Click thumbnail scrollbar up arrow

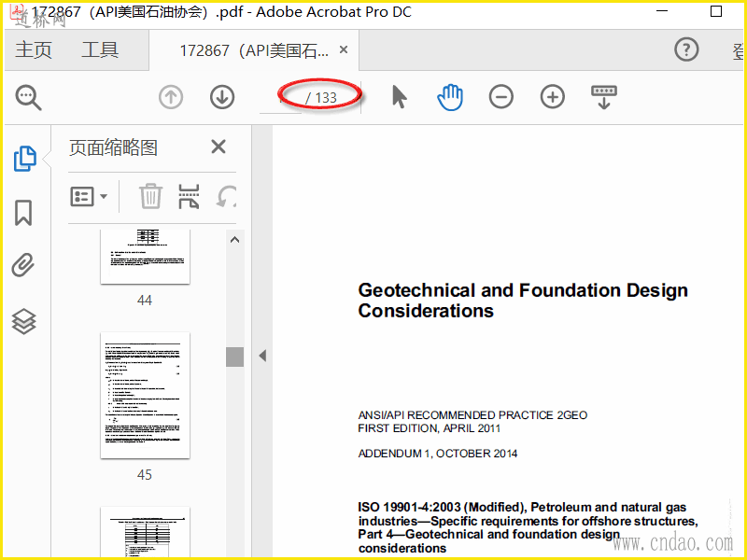[x=235, y=240]
